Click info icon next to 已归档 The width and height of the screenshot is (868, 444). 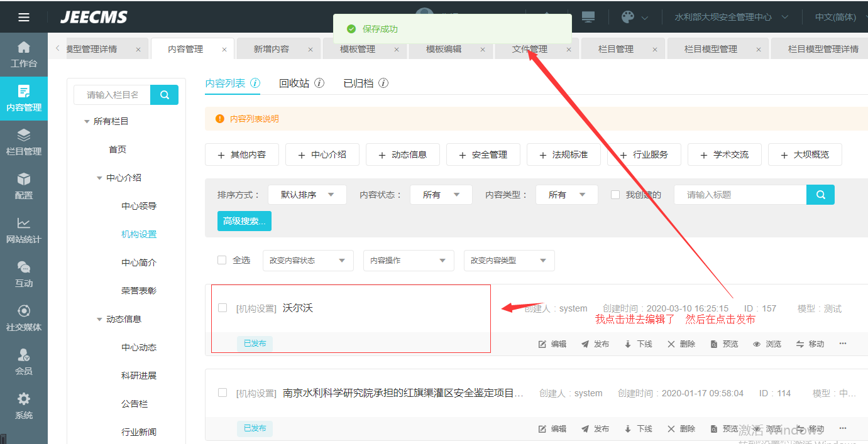pos(383,83)
